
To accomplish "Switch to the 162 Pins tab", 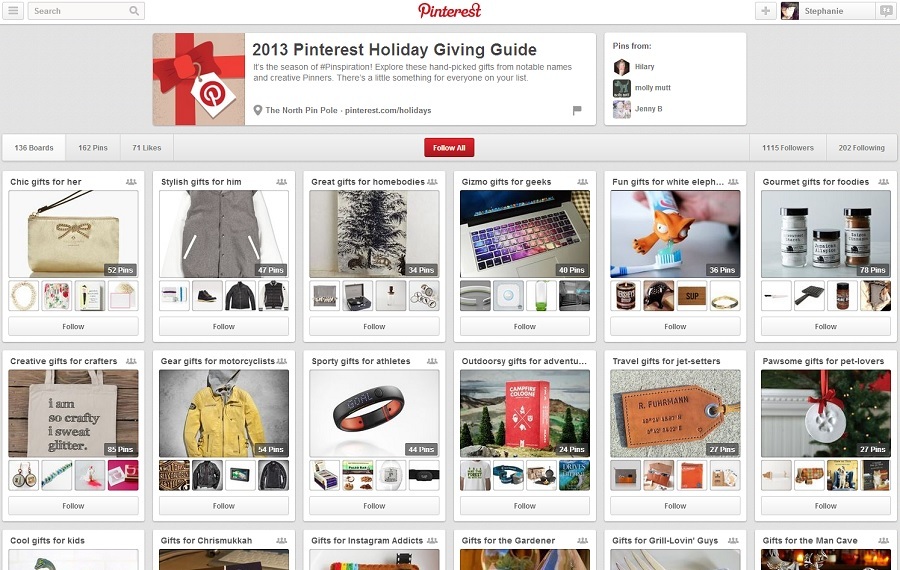I will (93, 148).
